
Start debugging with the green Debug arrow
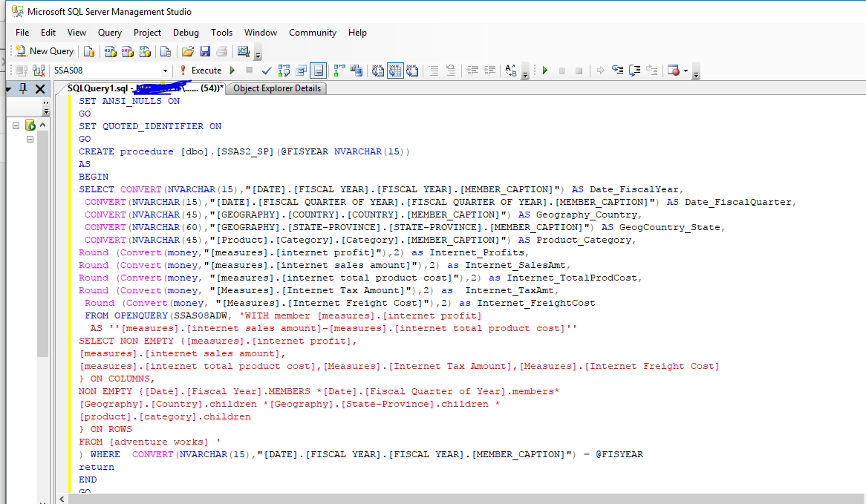click(x=545, y=71)
